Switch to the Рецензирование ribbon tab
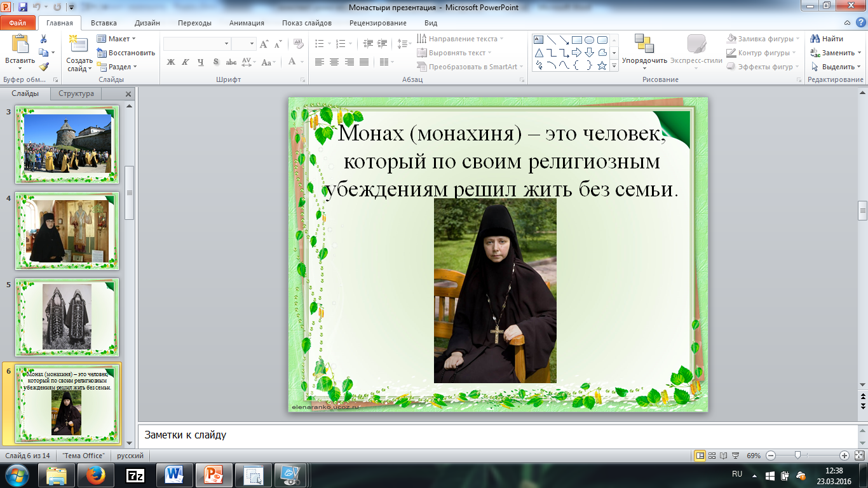Viewport: 868px width, 488px height. (x=378, y=23)
